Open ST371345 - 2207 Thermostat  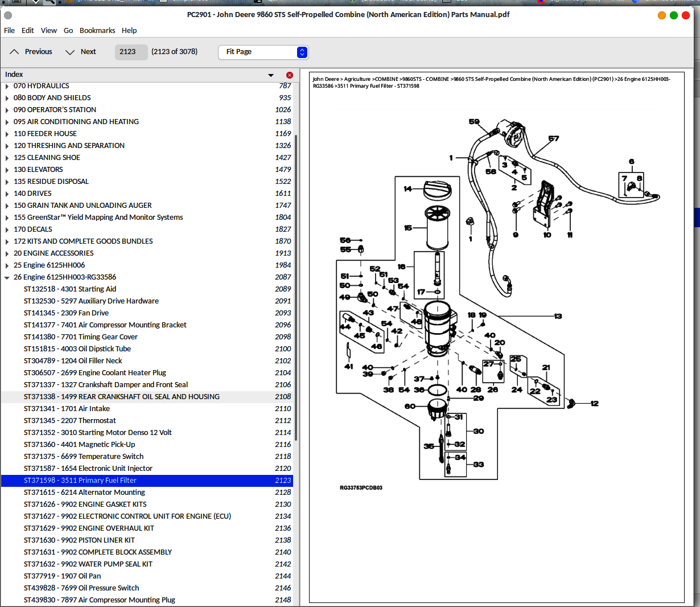point(147,421)
